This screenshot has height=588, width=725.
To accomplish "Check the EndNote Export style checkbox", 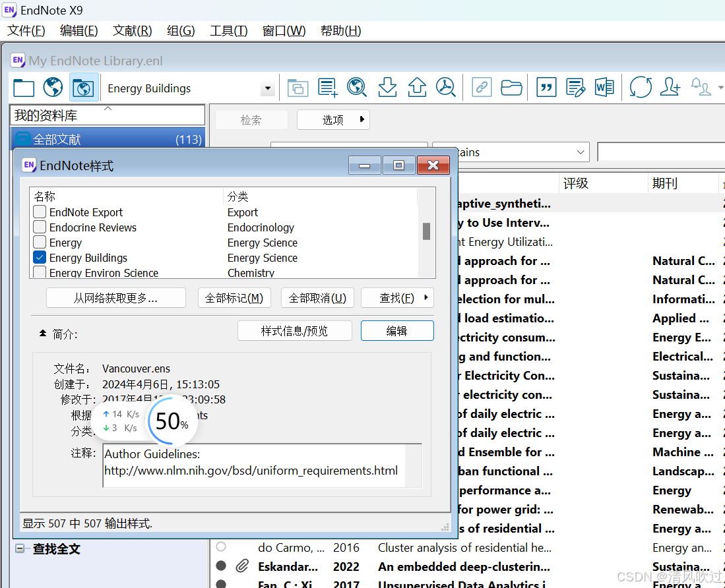I will pos(40,212).
